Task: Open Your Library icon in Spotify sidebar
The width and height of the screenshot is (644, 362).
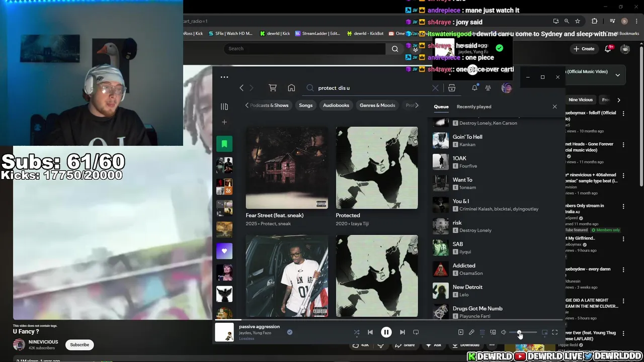Action: coord(224,107)
